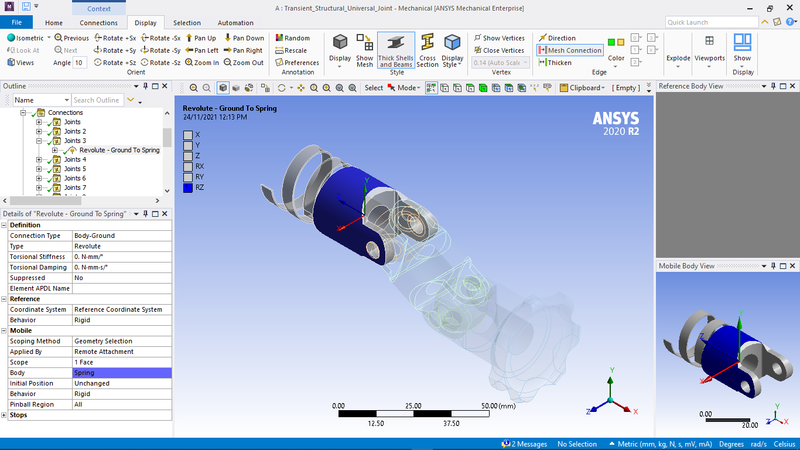This screenshot has height=450, width=800.
Task: Expand Joints 6 in outline tree
Action: point(39,179)
